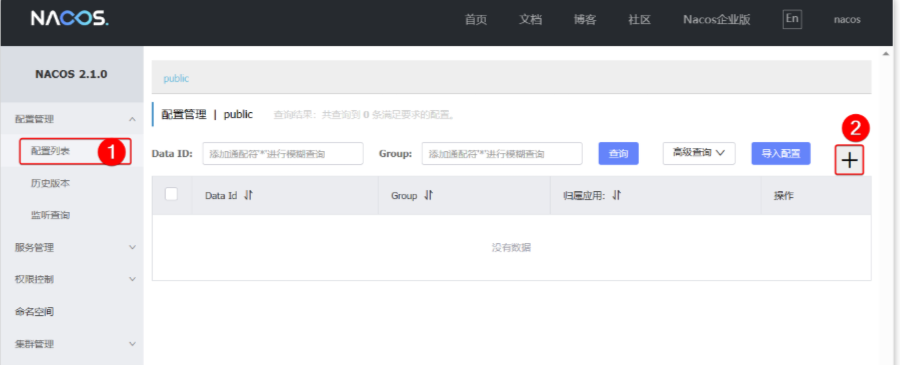The image size is (900, 365).
Task: Sort by Group column arrows
Action: [x=428, y=195]
